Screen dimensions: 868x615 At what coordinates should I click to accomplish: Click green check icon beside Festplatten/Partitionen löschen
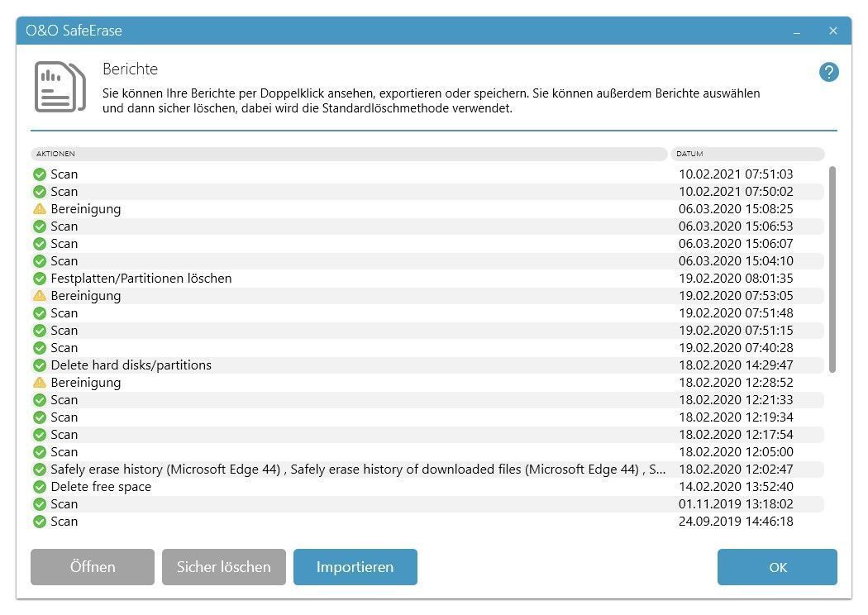tap(40, 279)
